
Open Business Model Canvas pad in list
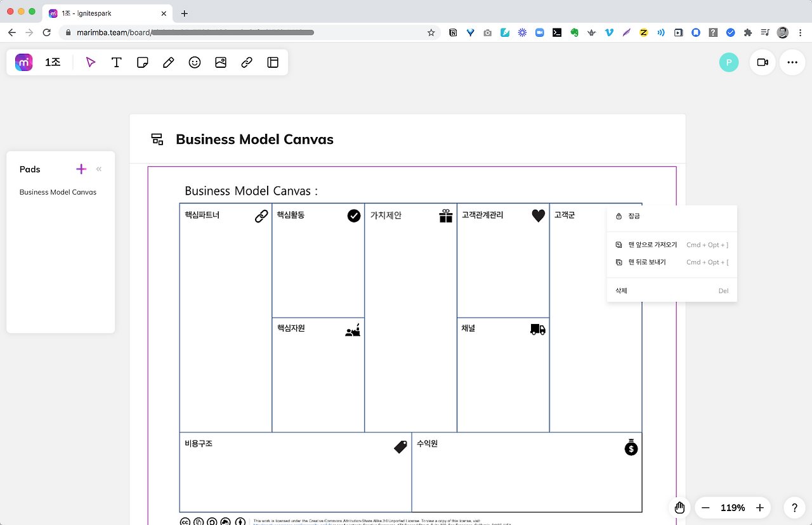(x=58, y=192)
